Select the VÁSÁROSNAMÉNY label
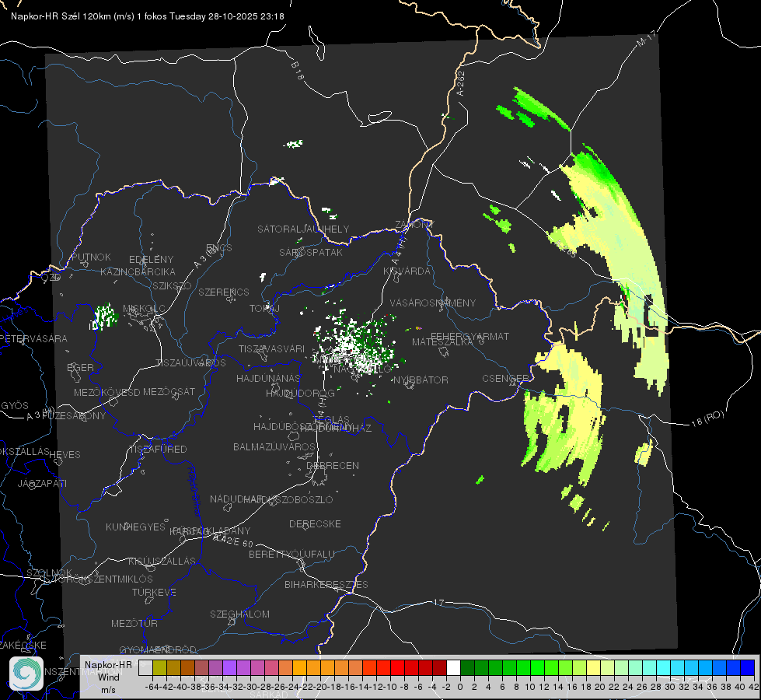Image resolution: width=761 pixels, height=700 pixels. (433, 303)
